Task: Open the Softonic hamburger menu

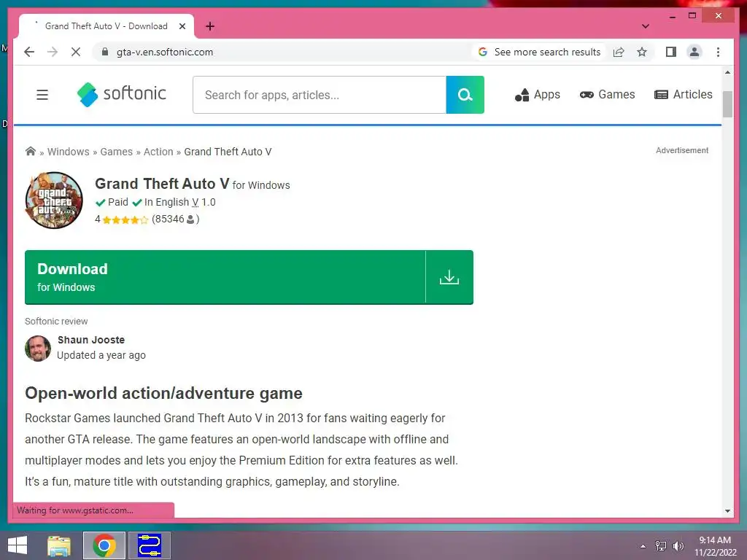Action: (42, 95)
